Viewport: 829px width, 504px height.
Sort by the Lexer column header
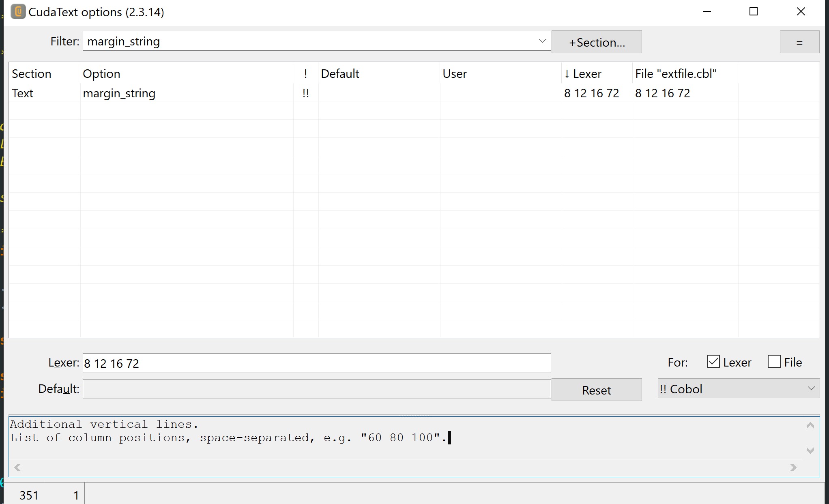click(x=586, y=74)
